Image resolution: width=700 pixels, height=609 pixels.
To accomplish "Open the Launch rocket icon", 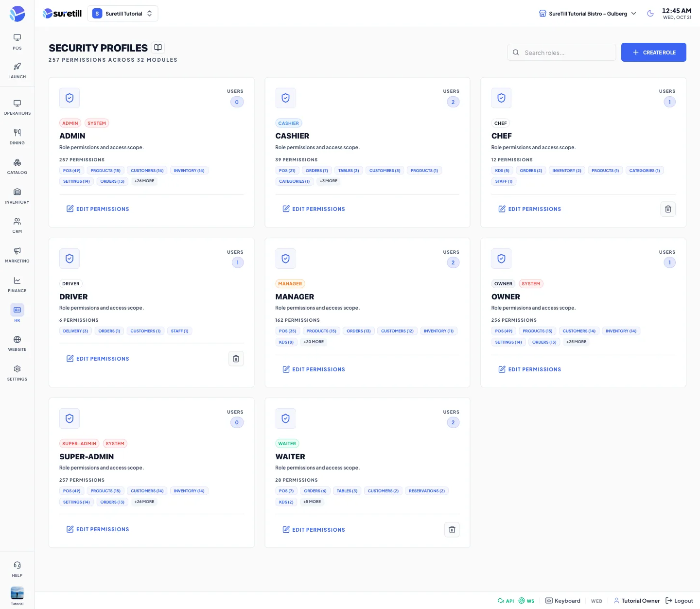I will [x=17, y=70].
